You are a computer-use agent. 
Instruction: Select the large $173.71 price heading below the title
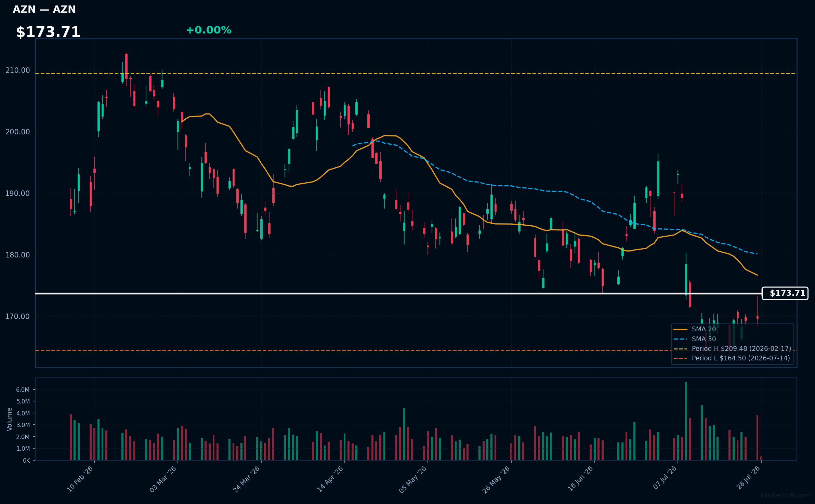tap(48, 32)
